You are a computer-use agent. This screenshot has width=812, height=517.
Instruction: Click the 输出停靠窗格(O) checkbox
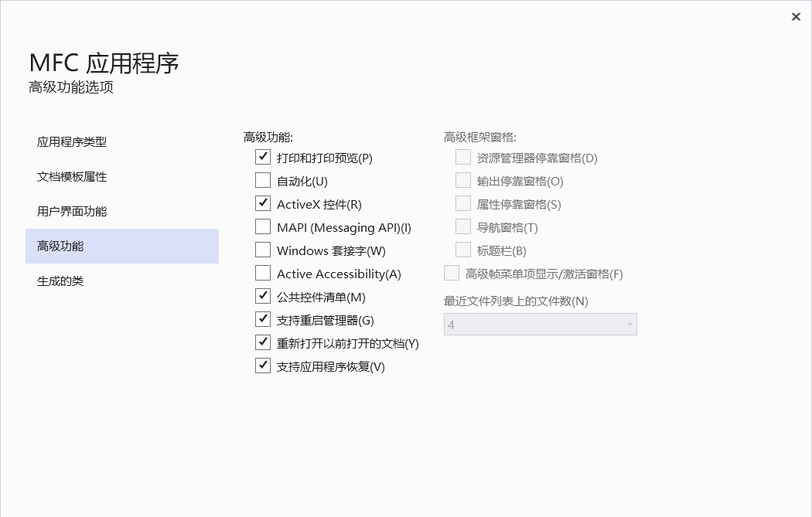[x=463, y=181]
